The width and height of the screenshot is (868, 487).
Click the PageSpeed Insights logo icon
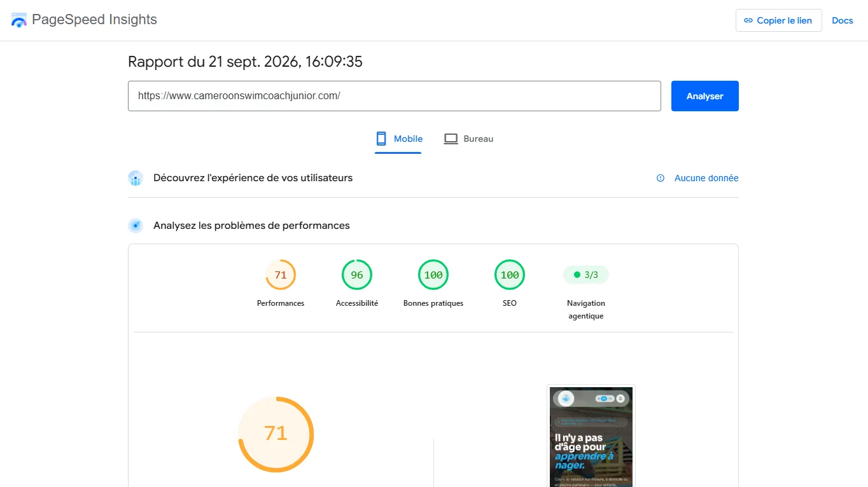tap(19, 20)
